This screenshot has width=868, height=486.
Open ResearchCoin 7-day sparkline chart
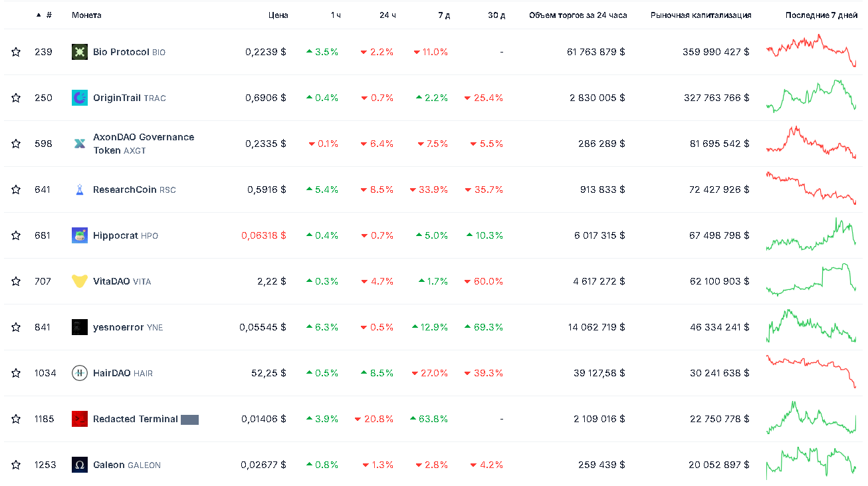pyautogui.click(x=812, y=188)
